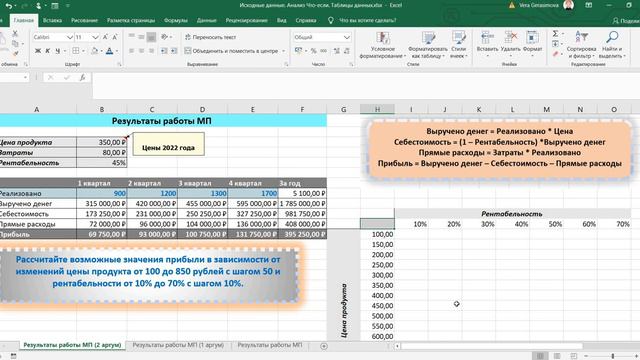
Task: Click the Percent style icon
Action: pos(313,51)
